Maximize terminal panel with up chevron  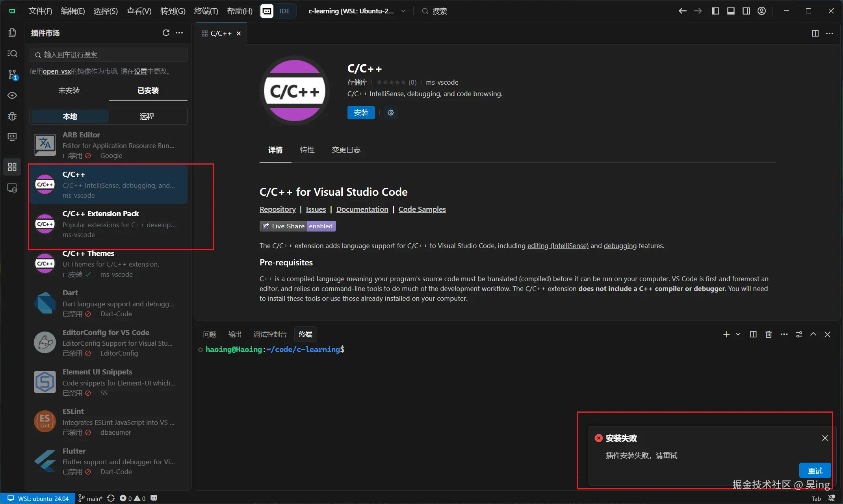coord(813,334)
